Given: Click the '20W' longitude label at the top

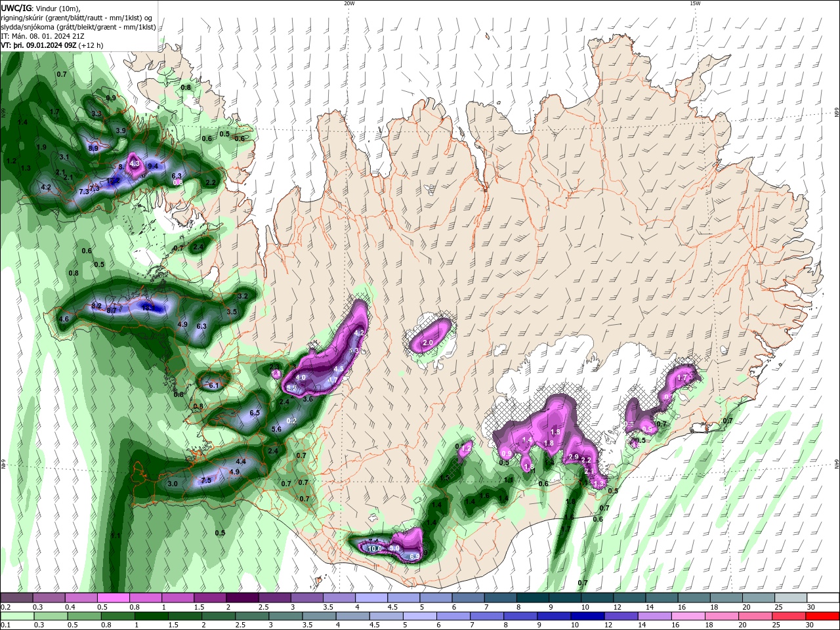Looking at the screenshot, I should (349, 3).
